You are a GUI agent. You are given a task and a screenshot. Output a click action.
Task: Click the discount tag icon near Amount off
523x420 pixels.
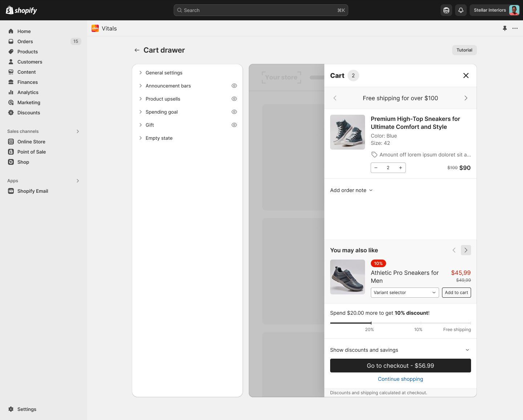[x=374, y=155]
